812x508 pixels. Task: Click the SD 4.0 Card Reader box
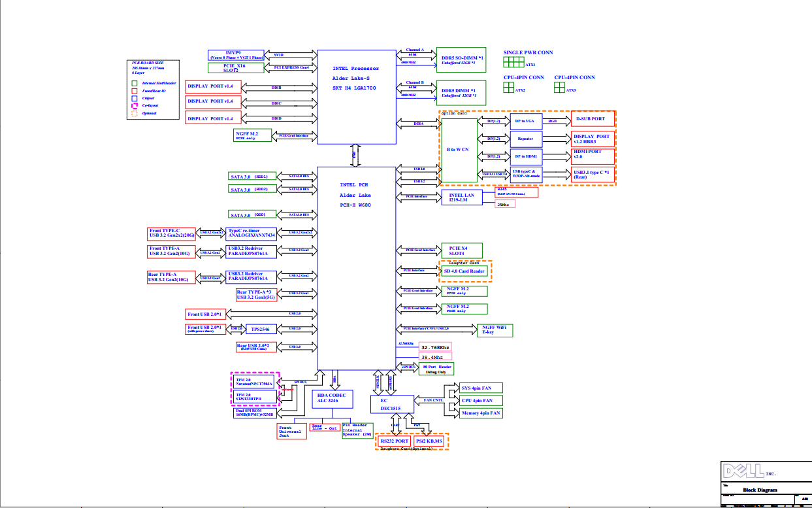pyautogui.click(x=464, y=271)
